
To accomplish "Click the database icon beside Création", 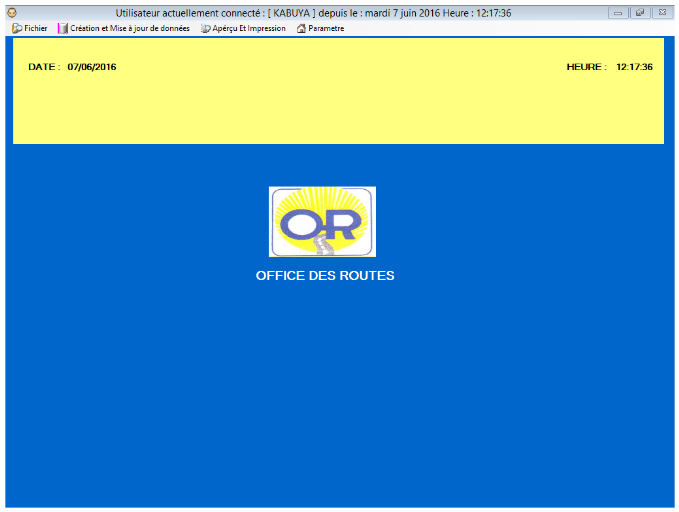I will click(63, 29).
